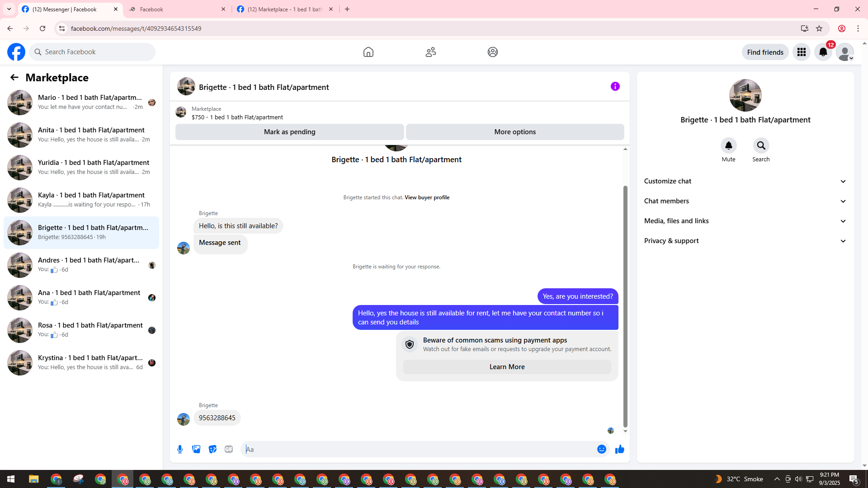Switch to the Marketplace 1 bed 1 bath tab
Screen dimensions: 868x488
(286, 9)
